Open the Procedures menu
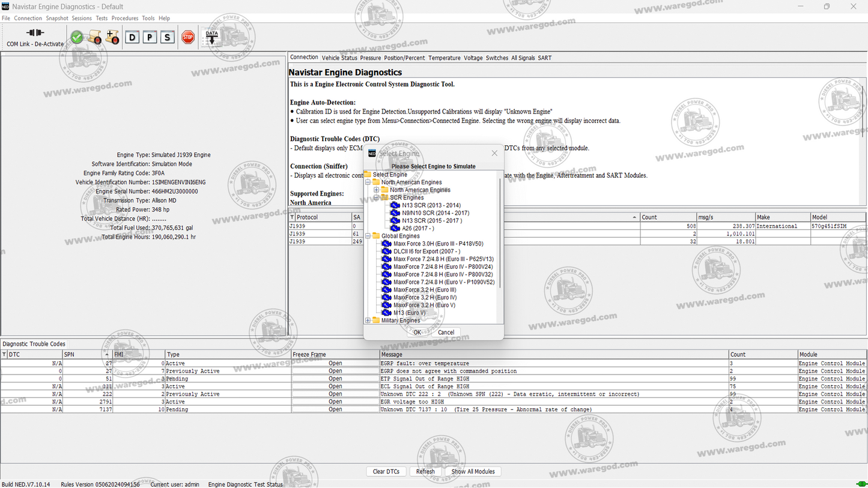 pyautogui.click(x=125, y=19)
